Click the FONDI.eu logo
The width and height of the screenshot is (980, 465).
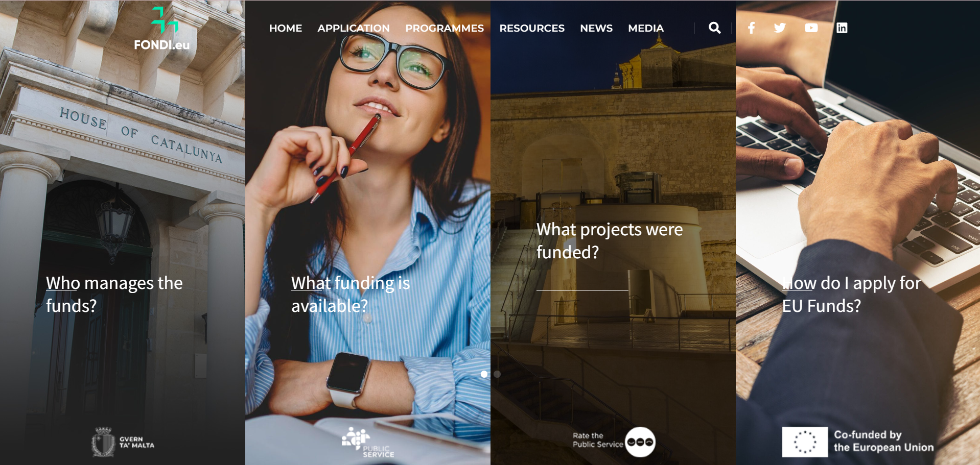162,29
